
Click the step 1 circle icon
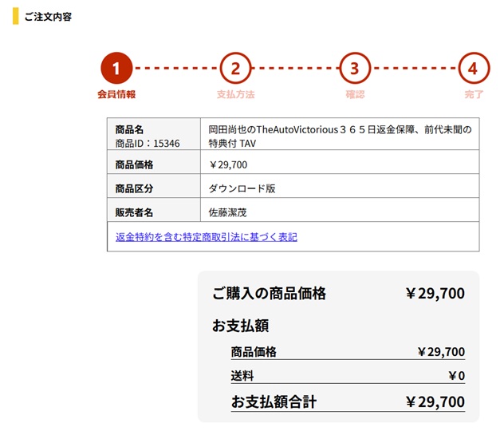click(x=116, y=69)
